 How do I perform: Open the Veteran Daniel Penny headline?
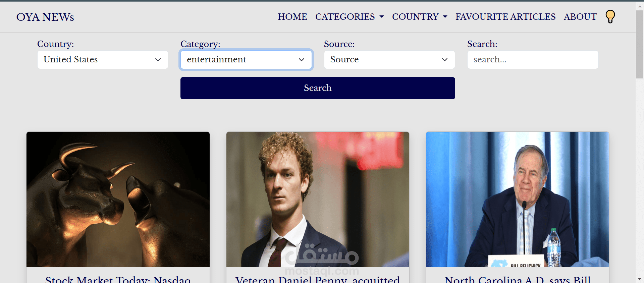(318, 279)
